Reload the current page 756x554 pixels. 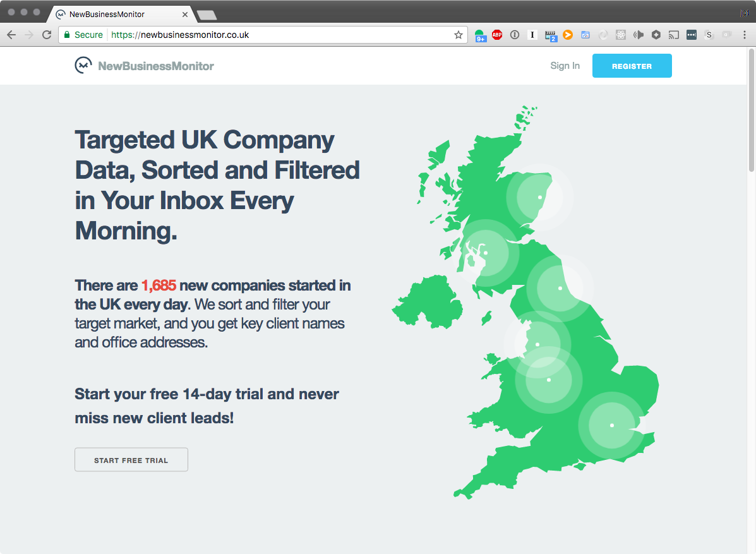47,35
